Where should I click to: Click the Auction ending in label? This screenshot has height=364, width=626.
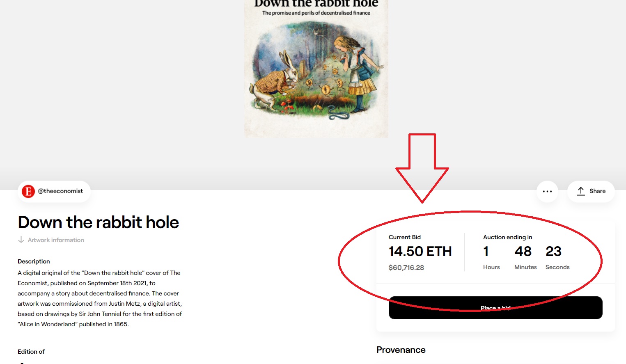tap(507, 237)
